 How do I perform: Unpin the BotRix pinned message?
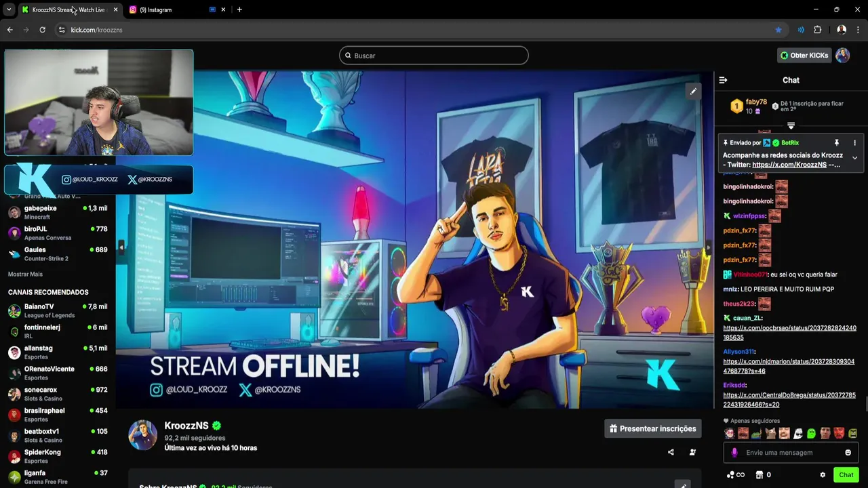coord(837,143)
